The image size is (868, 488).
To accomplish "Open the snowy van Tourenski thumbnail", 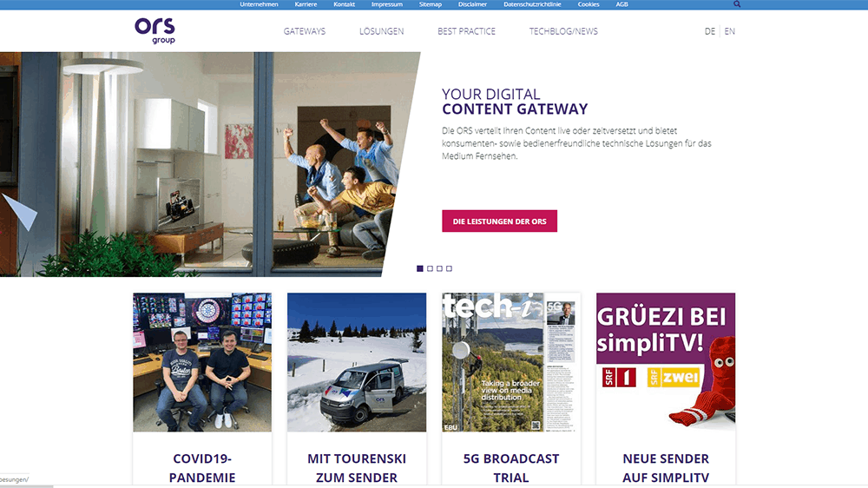I will pos(357,362).
